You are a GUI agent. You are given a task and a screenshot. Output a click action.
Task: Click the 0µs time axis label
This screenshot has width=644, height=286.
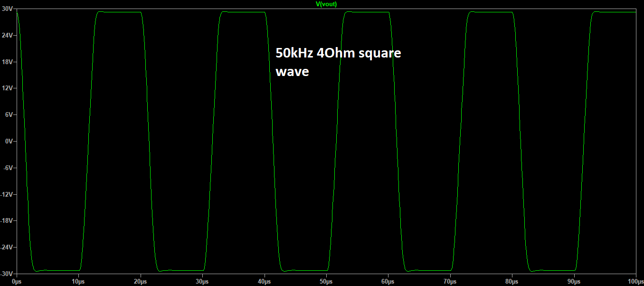(17, 282)
